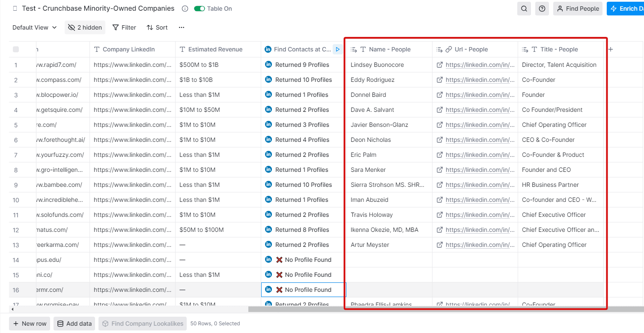The image size is (644, 333).
Task: Click the red X icon in row 14
Action: point(279,260)
